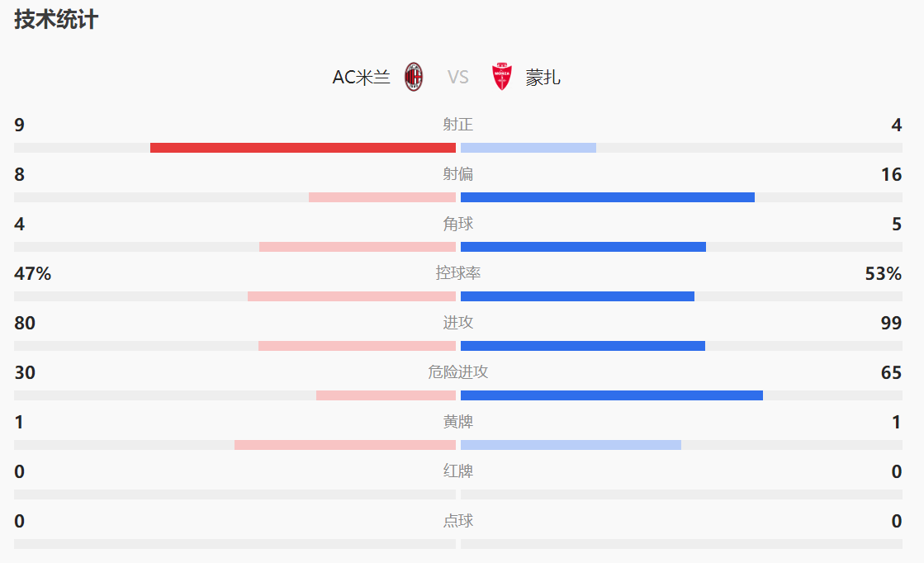Click Monza's 53% possession value
924x563 pixels.
(x=883, y=274)
